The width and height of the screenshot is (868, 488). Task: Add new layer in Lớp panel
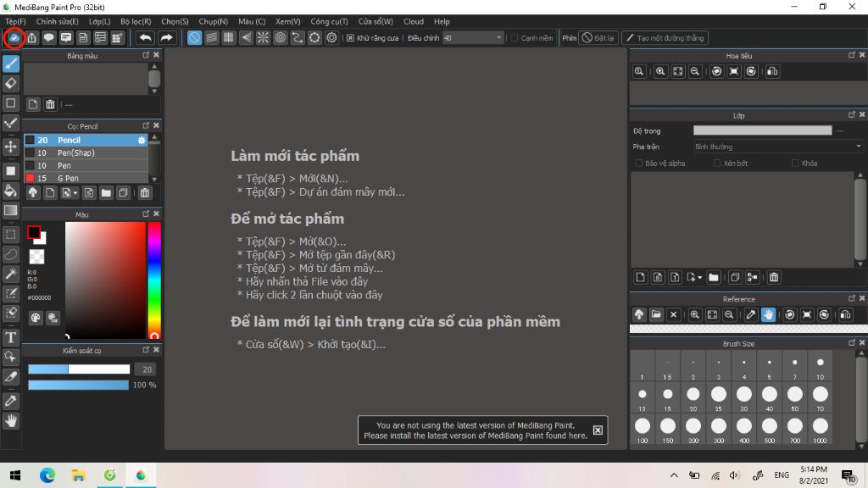tap(641, 277)
